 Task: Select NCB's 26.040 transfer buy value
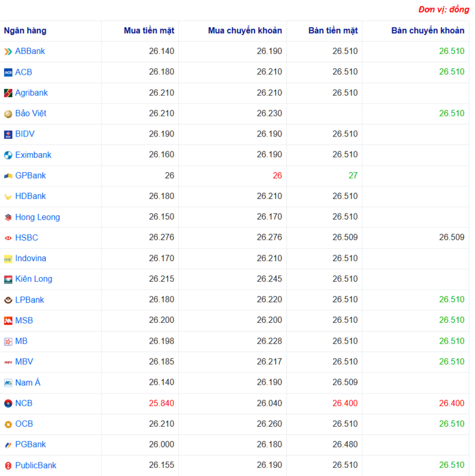[270, 403]
